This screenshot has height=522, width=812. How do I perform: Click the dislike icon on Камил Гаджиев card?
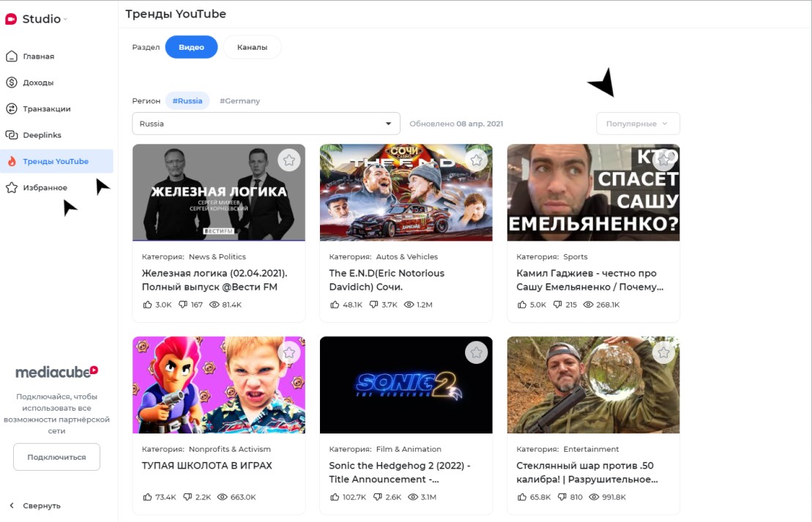coord(558,305)
